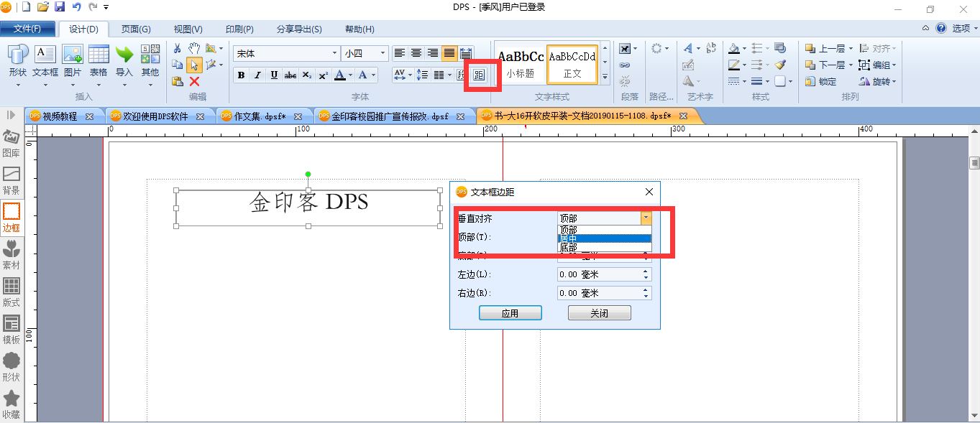Select the hand pan tool
The width and height of the screenshot is (980, 423).
[x=194, y=48]
